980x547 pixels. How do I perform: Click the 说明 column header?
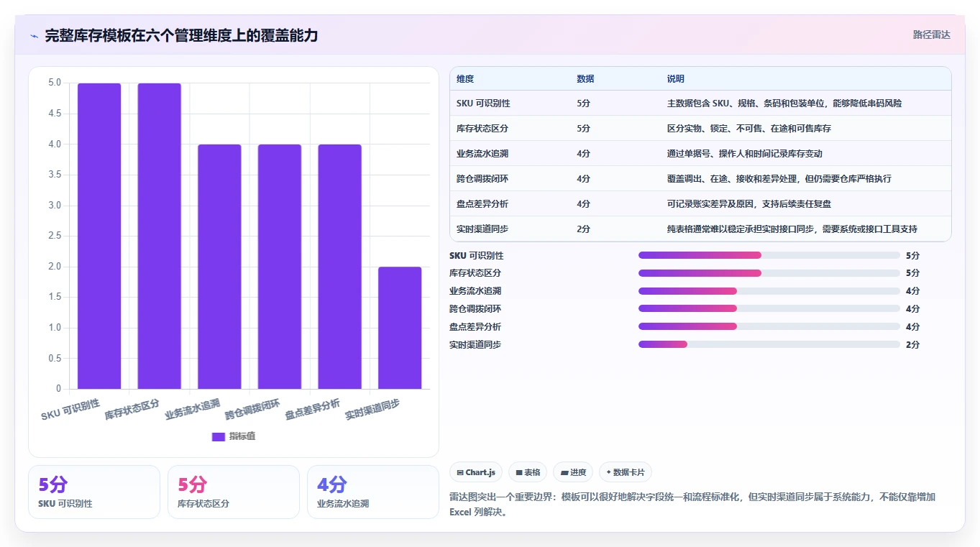(676, 79)
